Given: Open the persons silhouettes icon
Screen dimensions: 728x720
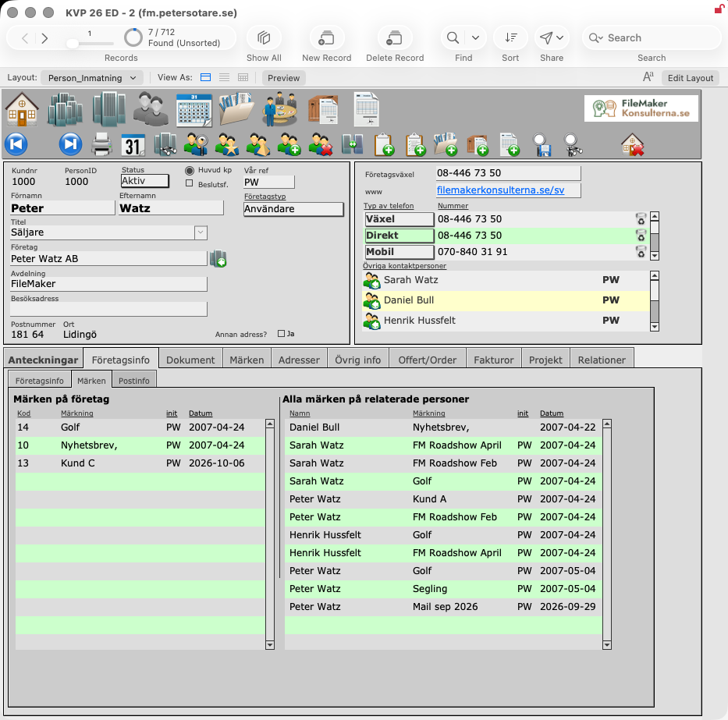Looking at the screenshot, I should point(151,109).
